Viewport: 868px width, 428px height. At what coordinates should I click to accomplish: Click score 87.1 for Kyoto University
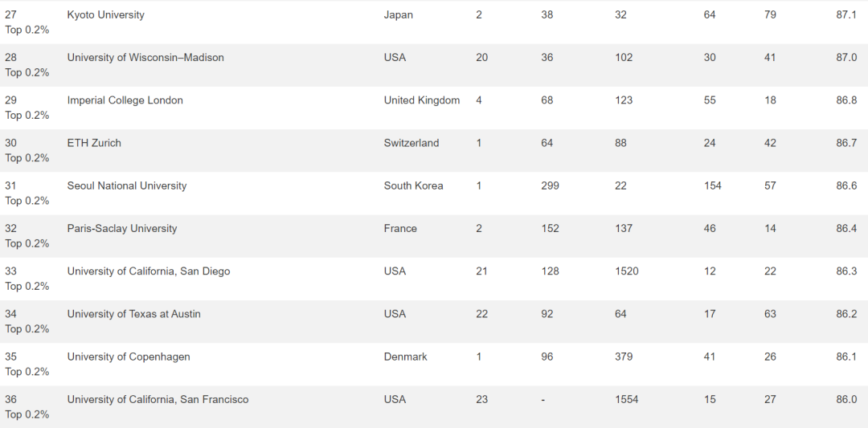[846, 15]
